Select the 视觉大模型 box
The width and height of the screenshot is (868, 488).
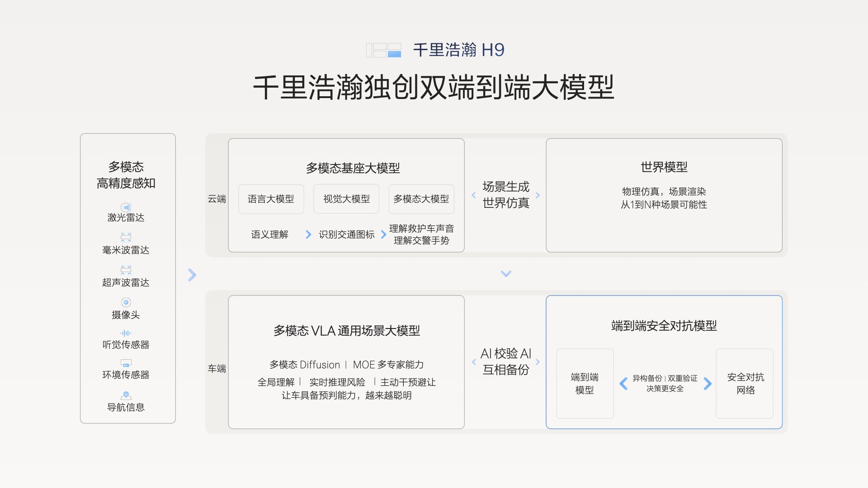pos(346,199)
